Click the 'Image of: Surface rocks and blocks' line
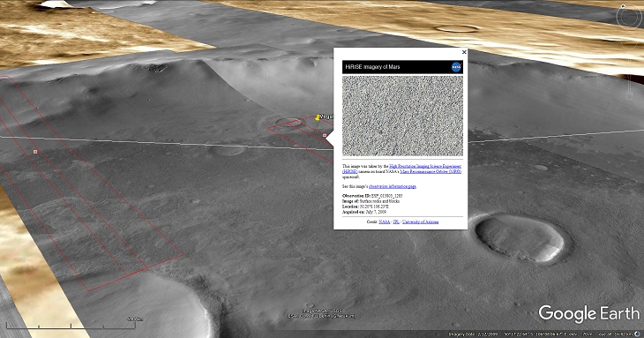The height and width of the screenshot is (338, 644). (371, 201)
